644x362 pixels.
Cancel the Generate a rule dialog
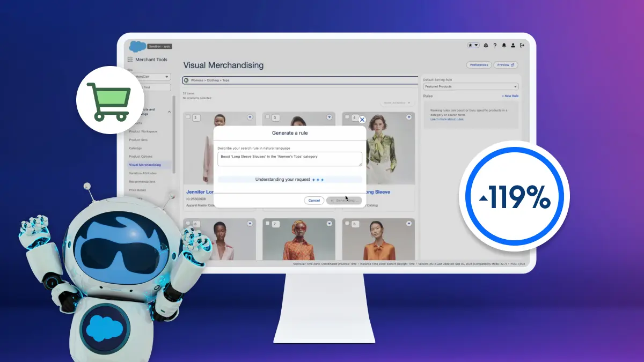click(x=314, y=200)
